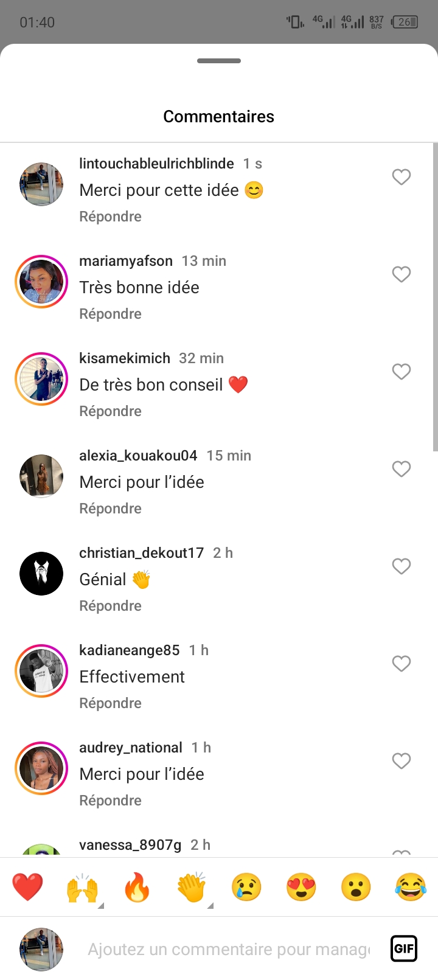Tap the drag handle of the comments sheet

pyautogui.click(x=219, y=61)
